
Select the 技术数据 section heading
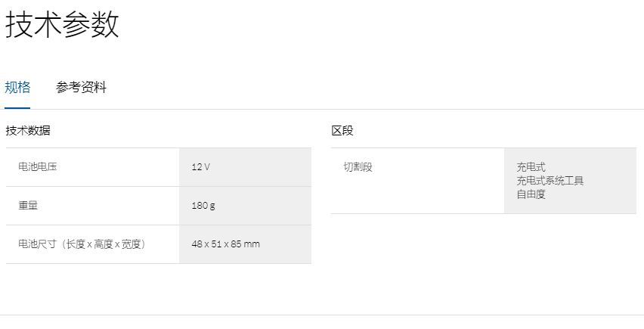28,131
